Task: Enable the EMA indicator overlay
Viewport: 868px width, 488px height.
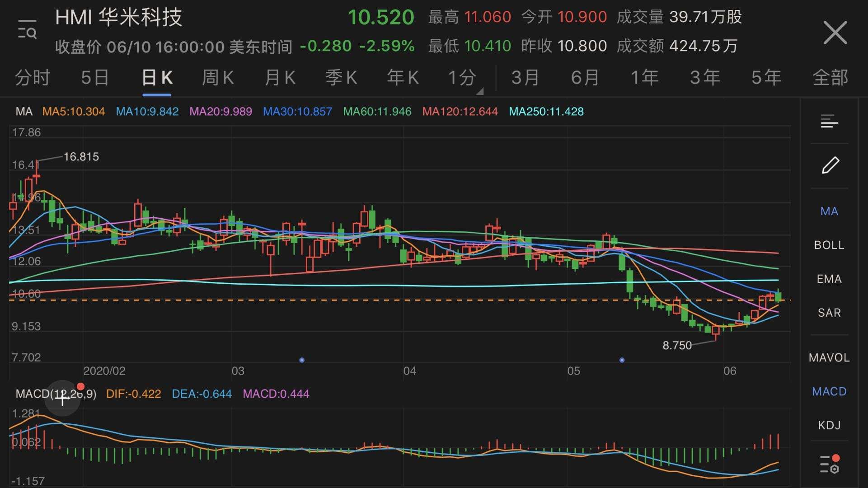Action: 829,279
